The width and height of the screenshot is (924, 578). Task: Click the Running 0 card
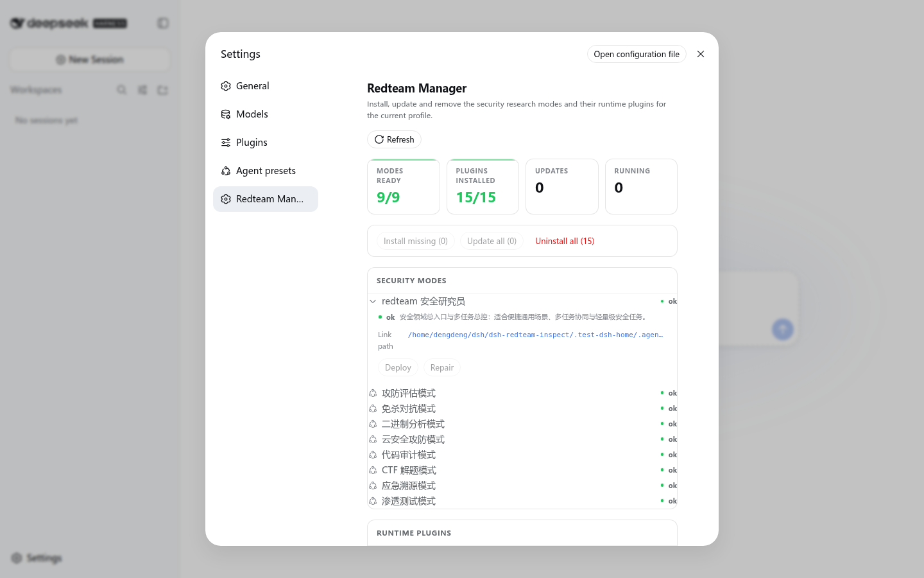coord(641,186)
